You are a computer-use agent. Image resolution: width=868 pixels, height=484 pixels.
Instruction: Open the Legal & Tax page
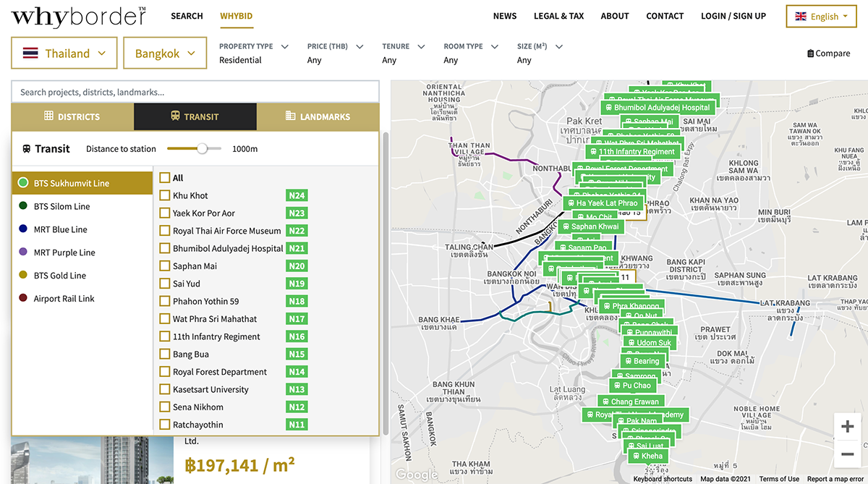[x=558, y=16]
